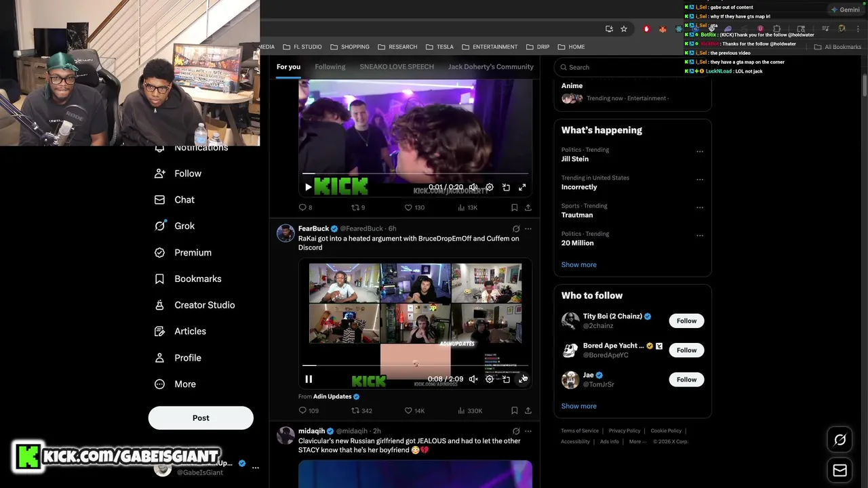Play the top Kick video
The image size is (868, 488).
point(308,187)
